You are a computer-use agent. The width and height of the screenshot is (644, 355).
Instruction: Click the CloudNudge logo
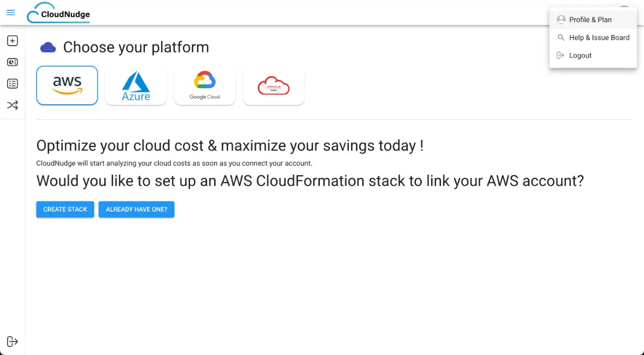coord(58,12)
